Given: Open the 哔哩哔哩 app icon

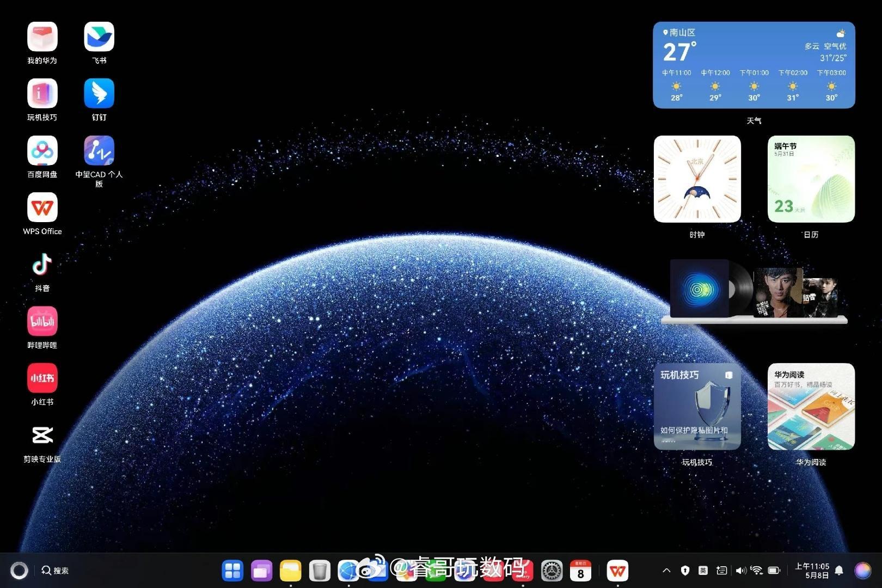Looking at the screenshot, I should coord(42,321).
